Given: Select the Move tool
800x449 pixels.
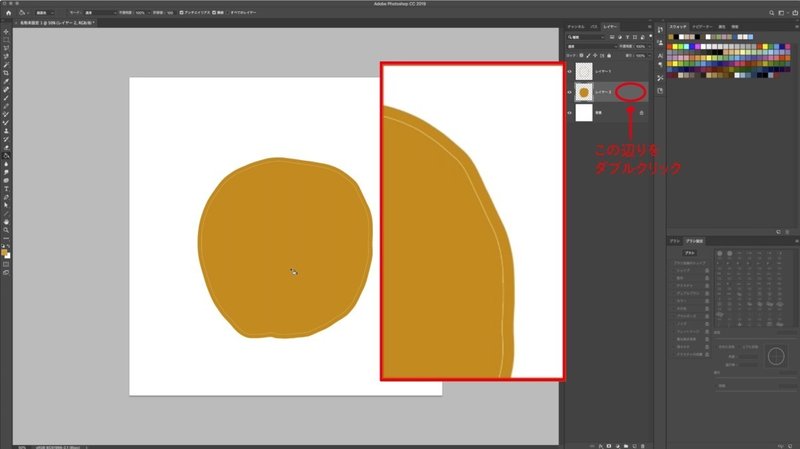Looking at the screenshot, I should click(x=6, y=31).
